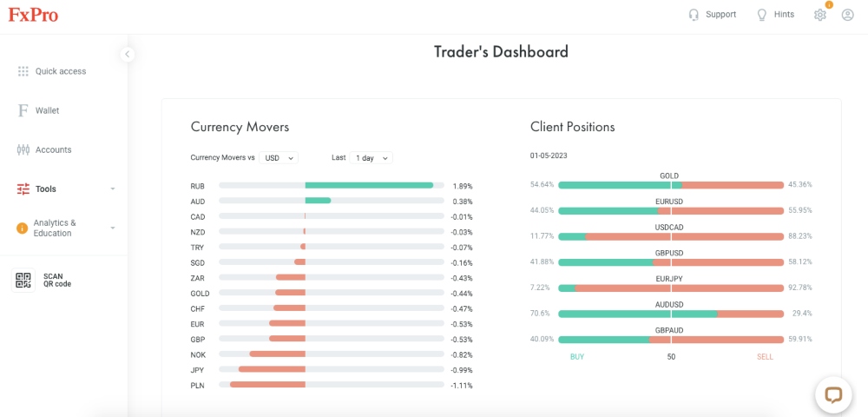This screenshot has width=868, height=417.
Task: Click the FxPro logo
Action: point(33,15)
